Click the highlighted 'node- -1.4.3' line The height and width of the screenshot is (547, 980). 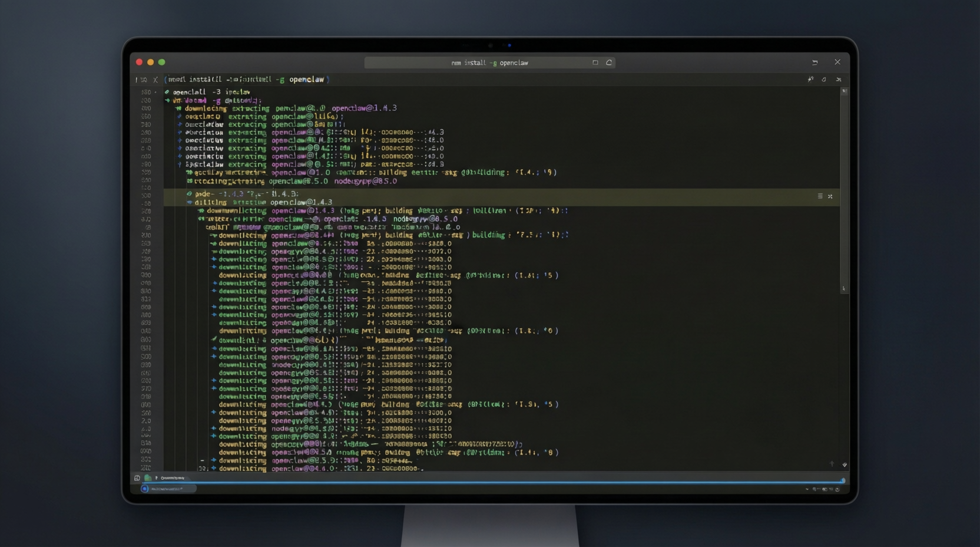pyautogui.click(x=246, y=194)
